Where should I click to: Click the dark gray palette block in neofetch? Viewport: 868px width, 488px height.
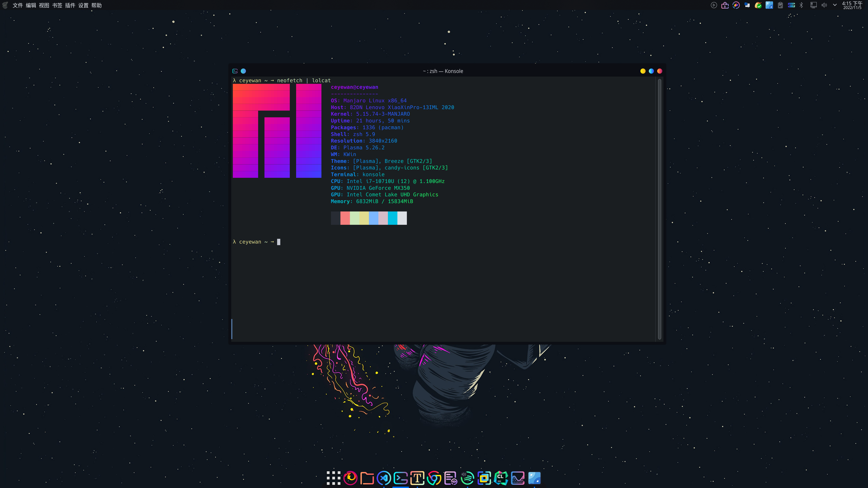coord(336,218)
